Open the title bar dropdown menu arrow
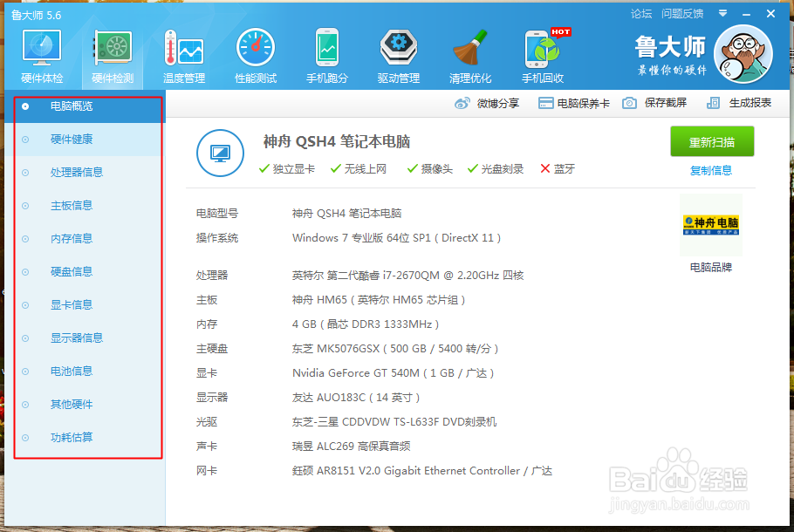Screen dimensions: 794x532 (723, 14)
